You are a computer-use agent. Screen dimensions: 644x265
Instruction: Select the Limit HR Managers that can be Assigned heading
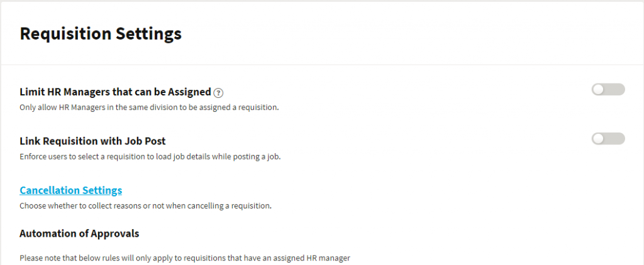(x=116, y=92)
